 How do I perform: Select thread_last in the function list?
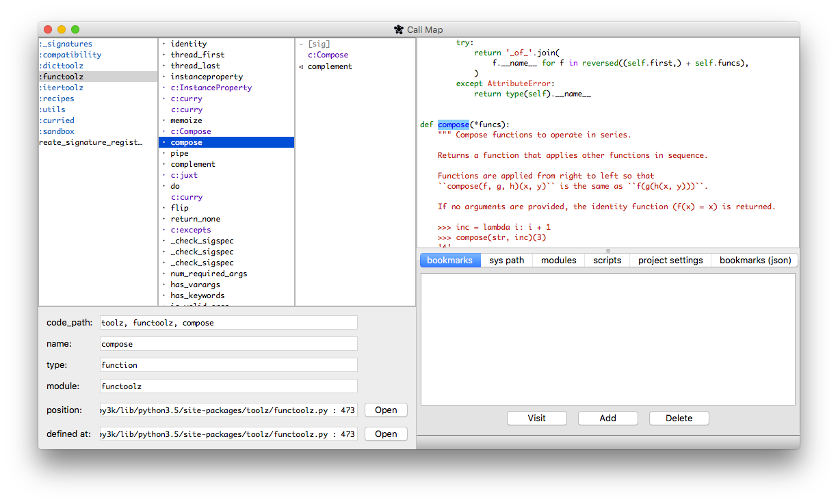pyautogui.click(x=226, y=66)
